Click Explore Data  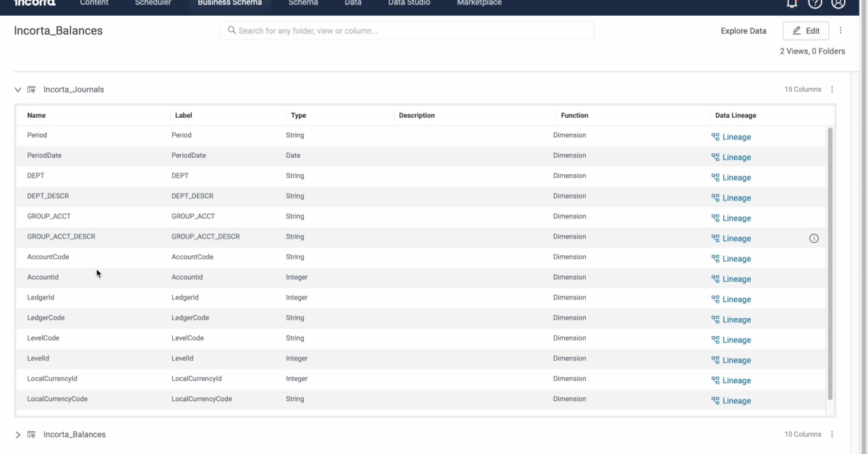coord(744,31)
